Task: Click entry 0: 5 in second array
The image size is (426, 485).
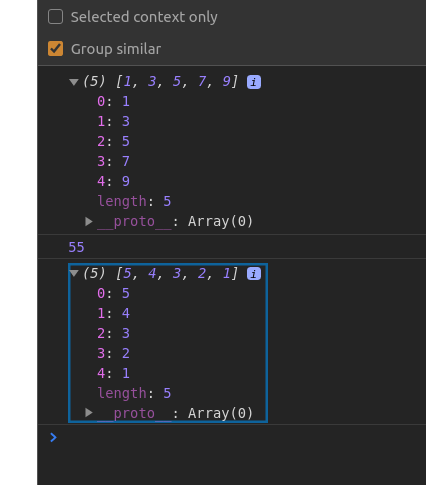Action: coord(113,293)
